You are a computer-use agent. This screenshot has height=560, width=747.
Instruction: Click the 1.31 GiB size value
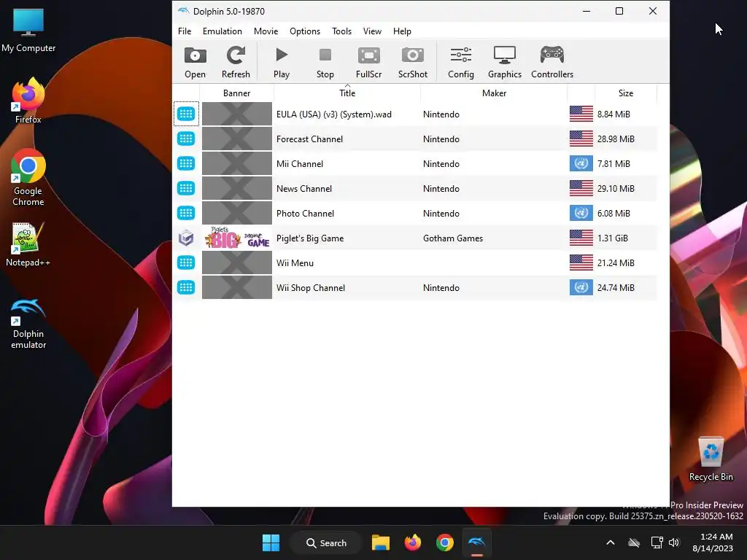[x=613, y=238]
